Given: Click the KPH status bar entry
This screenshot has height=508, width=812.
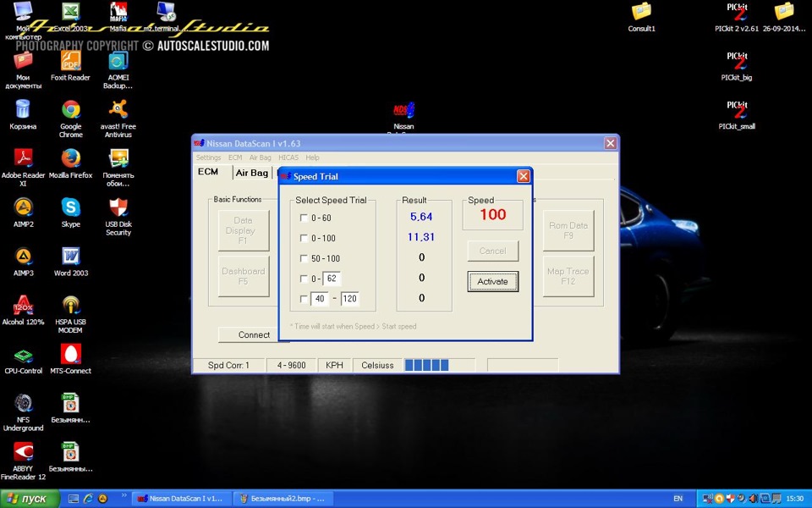Looking at the screenshot, I should [334, 366].
